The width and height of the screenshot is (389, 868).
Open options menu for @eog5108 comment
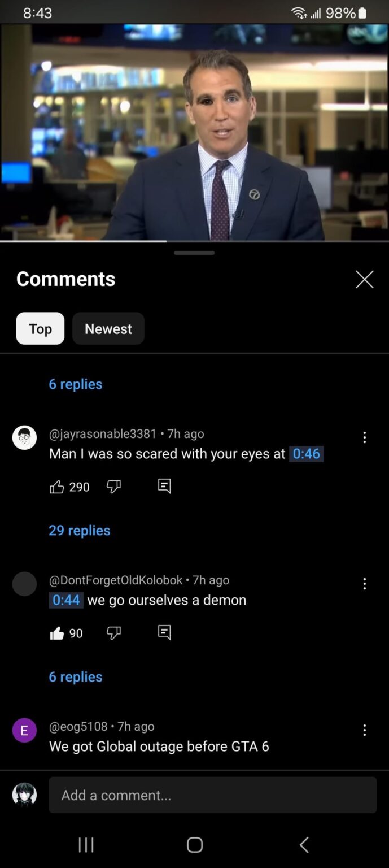(365, 730)
